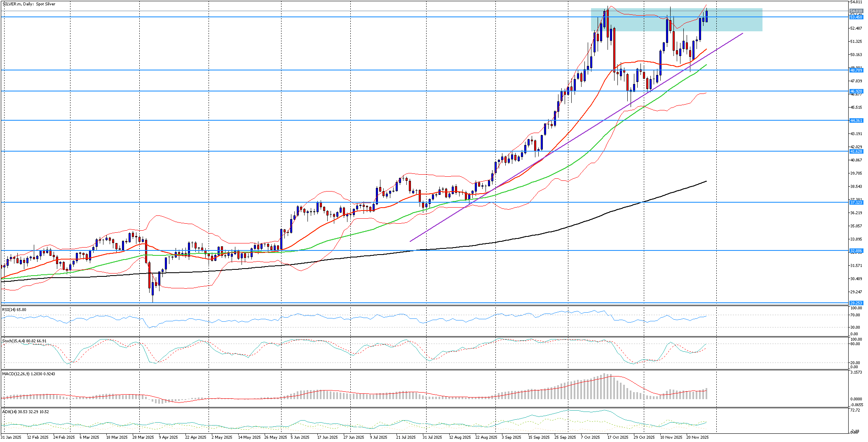The image size is (868, 442).
Task: Click the current price 54.010 label
Action: pyautogui.click(x=856, y=11)
